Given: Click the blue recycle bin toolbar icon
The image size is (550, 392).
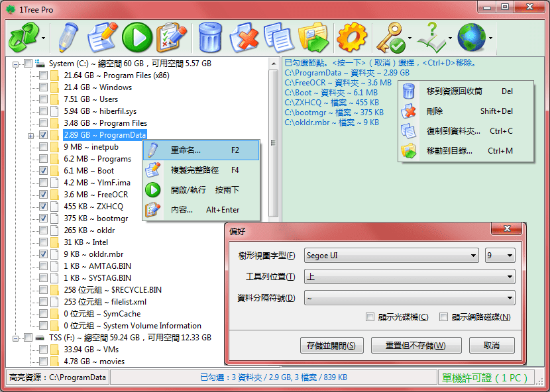Looking at the screenshot, I should (210, 38).
